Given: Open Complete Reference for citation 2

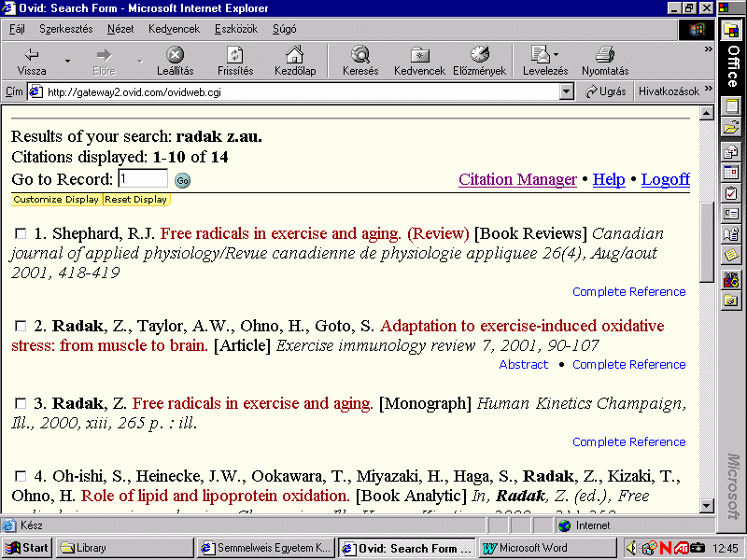Looking at the screenshot, I should coord(628,364).
